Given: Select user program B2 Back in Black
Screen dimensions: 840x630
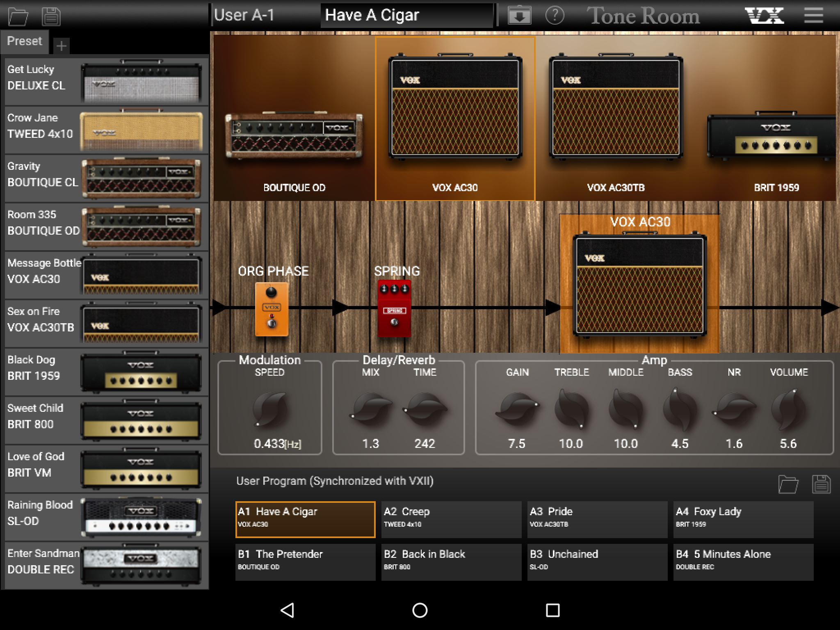Looking at the screenshot, I should point(451,562).
